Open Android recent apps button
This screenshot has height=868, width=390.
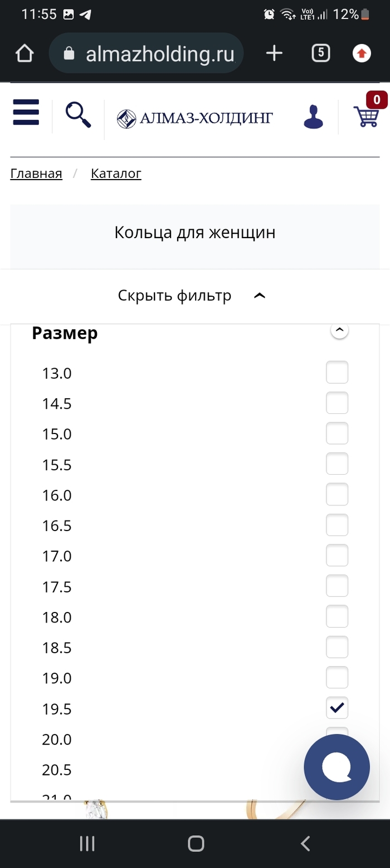pos(87,843)
